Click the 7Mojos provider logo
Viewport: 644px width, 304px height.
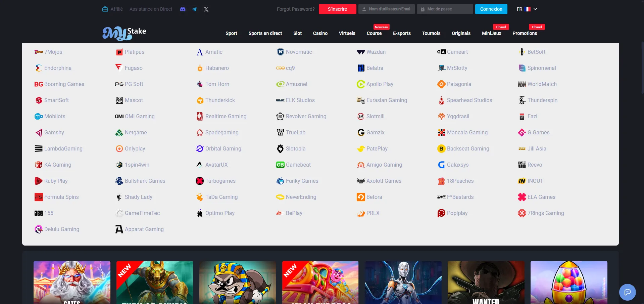click(x=39, y=52)
